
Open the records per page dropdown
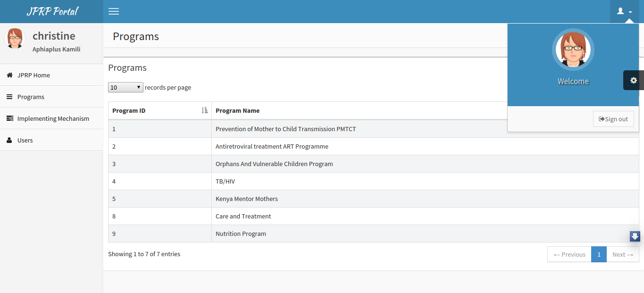tap(125, 87)
